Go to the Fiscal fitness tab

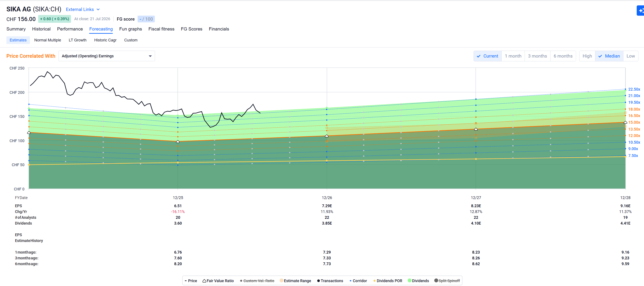tap(161, 29)
